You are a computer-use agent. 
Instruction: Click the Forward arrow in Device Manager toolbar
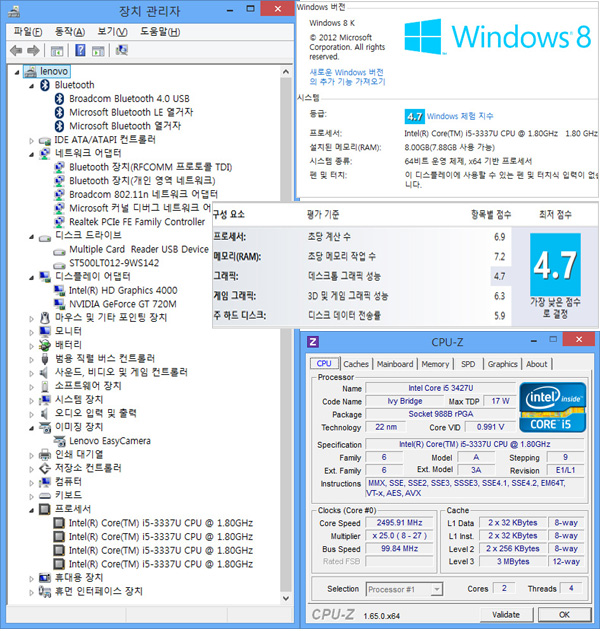coord(33,50)
